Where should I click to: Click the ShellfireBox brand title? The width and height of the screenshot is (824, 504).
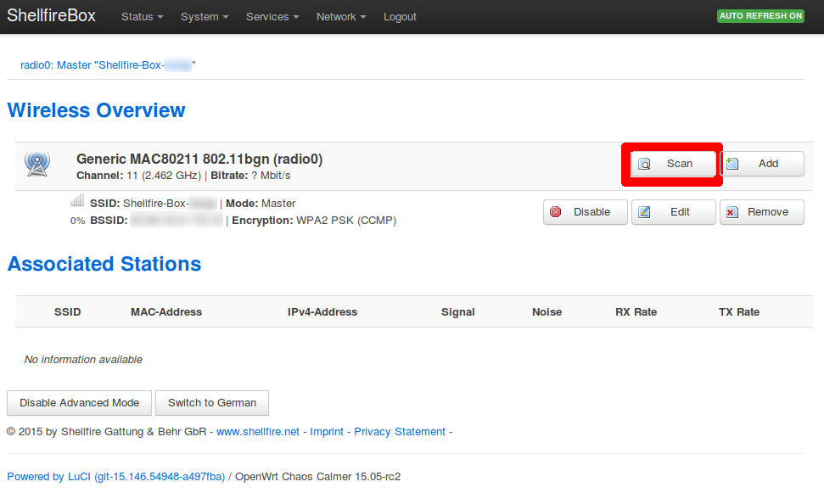tap(52, 16)
